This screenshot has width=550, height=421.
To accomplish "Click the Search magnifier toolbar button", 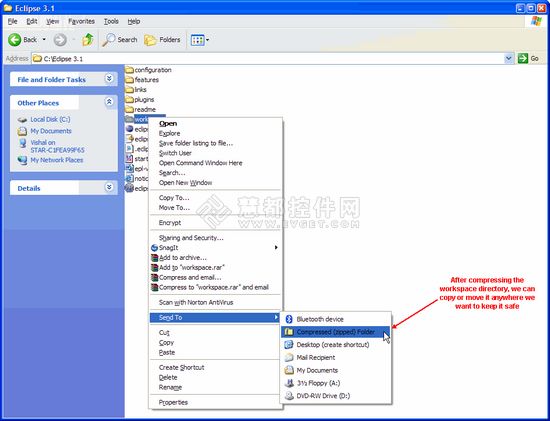I will coord(120,40).
